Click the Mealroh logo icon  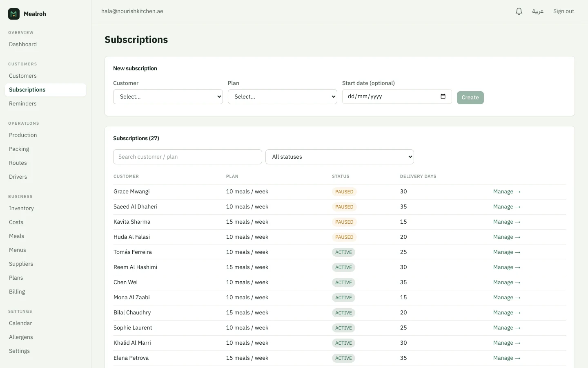pos(14,14)
